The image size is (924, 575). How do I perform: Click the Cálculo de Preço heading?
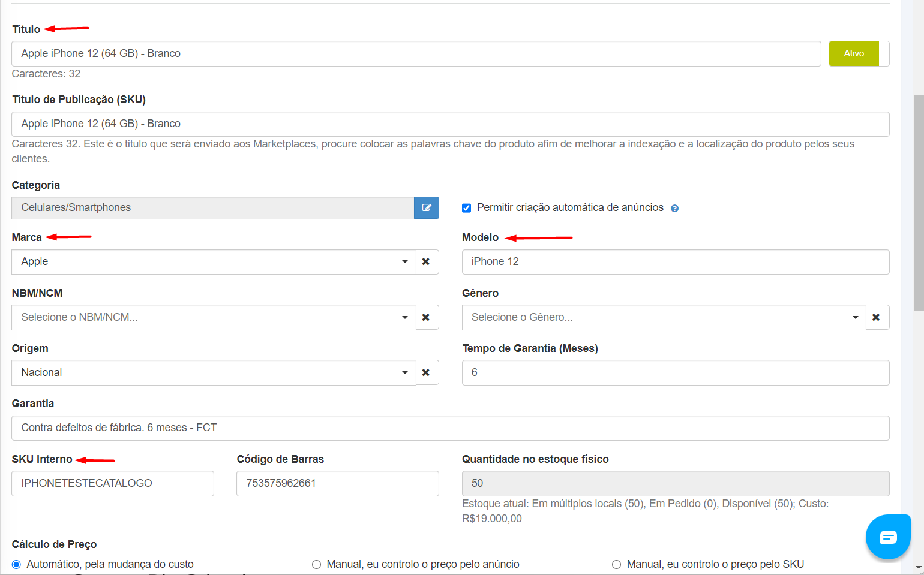click(x=54, y=544)
